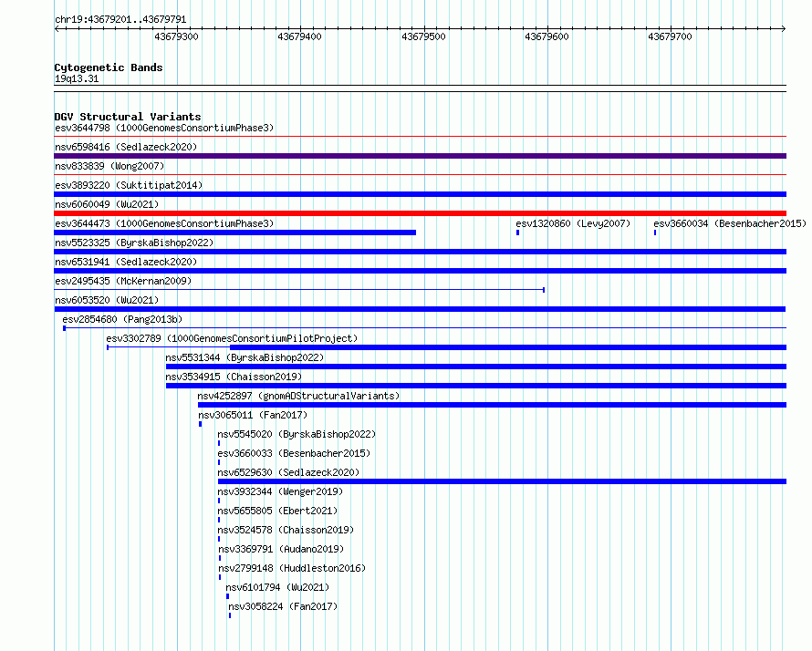This screenshot has height=651, width=812.
Task: Click the small blue marker under nsv6101794
Action: click(227, 596)
